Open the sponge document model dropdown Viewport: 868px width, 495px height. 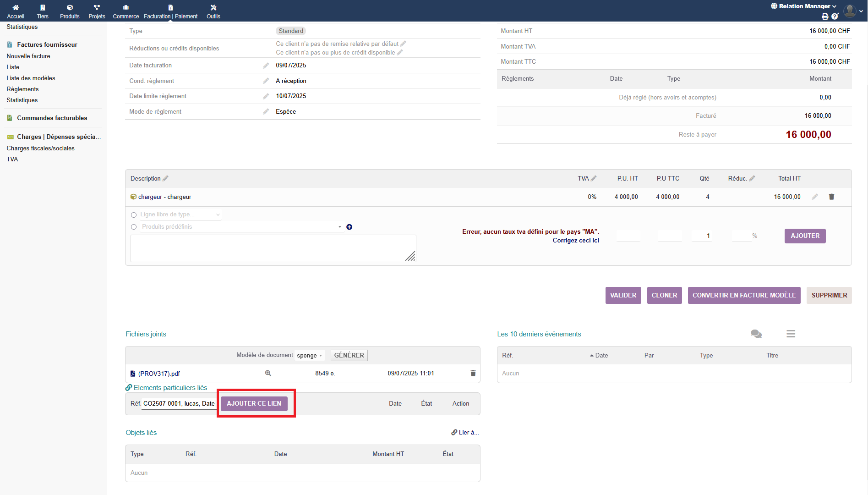coord(310,355)
